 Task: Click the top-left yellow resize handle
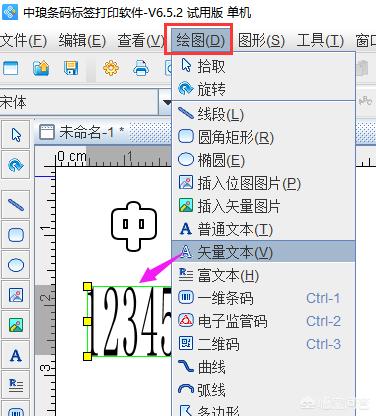tap(87, 287)
